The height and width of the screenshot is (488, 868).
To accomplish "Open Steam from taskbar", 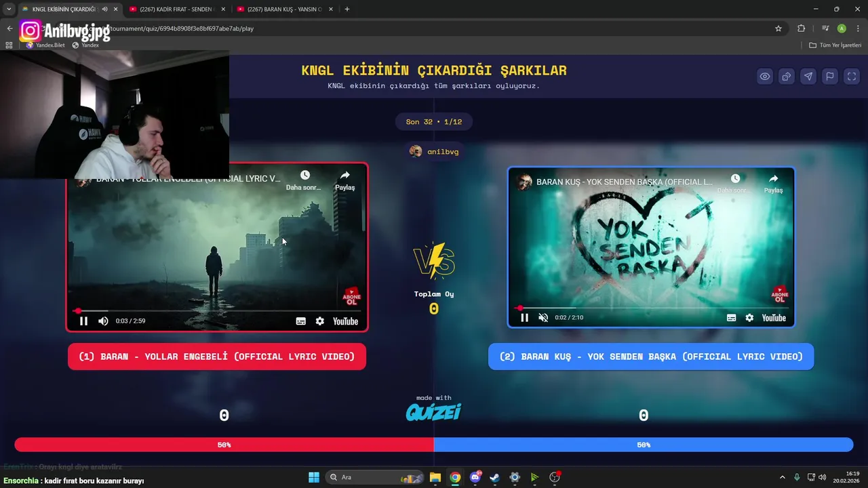I will coord(495,477).
